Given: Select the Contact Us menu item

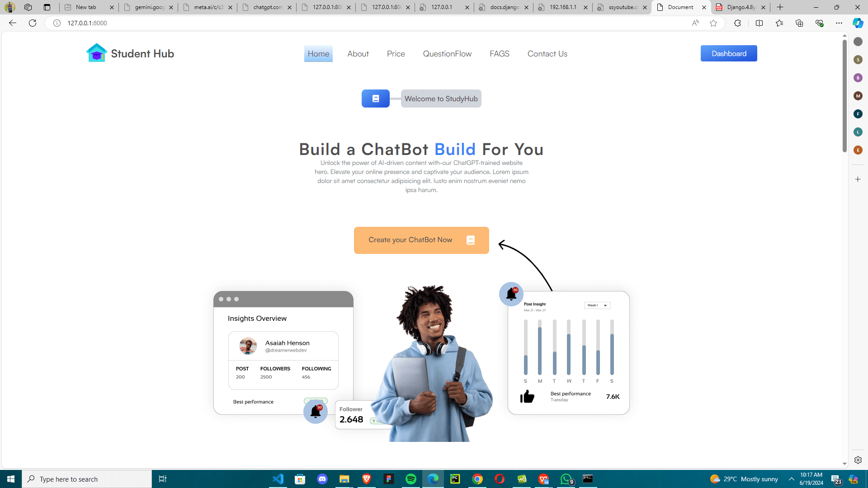Looking at the screenshot, I should point(547,54).
